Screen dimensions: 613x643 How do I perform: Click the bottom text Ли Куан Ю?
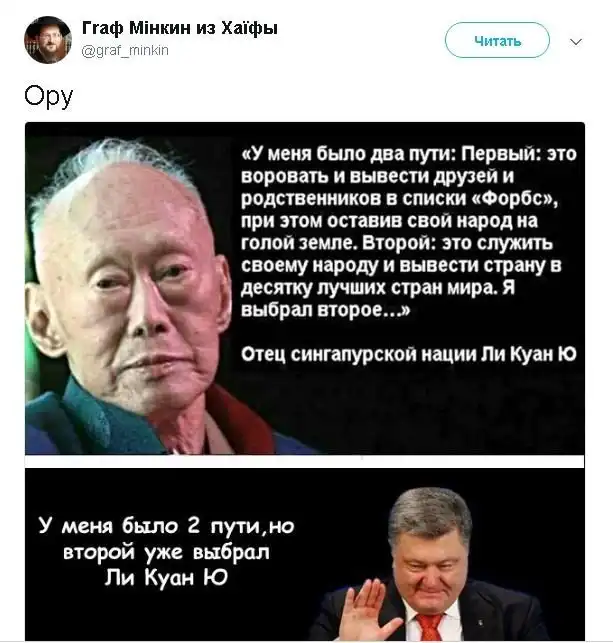pyautogui.click(x=166, y=578)
